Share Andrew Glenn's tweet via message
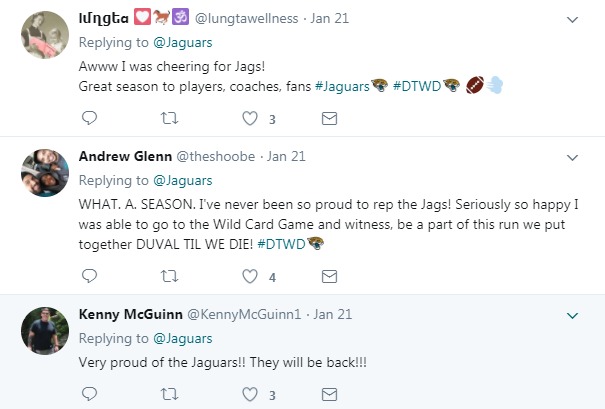The image size is (605, 409). pyautogui.click(x=329, y=276)
